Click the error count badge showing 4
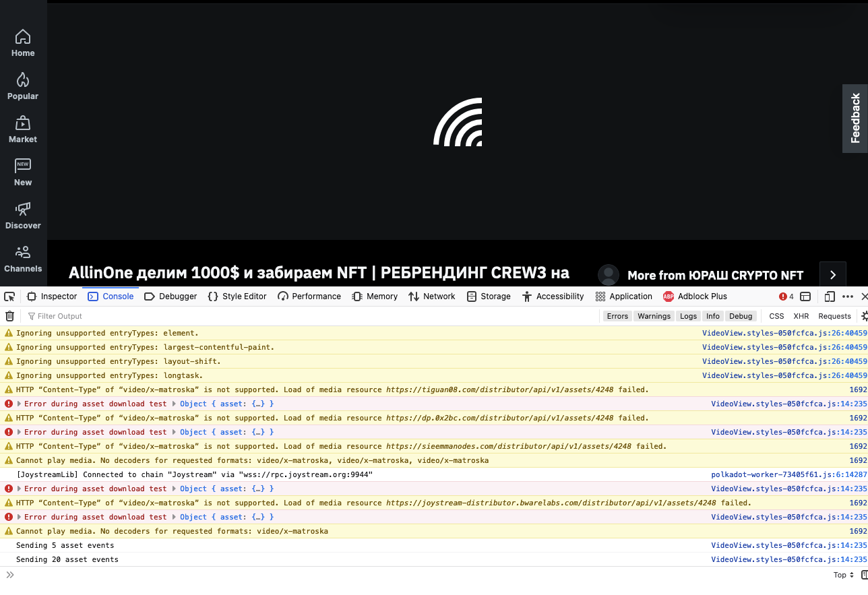The image size is (868, 595). [784, 296]
